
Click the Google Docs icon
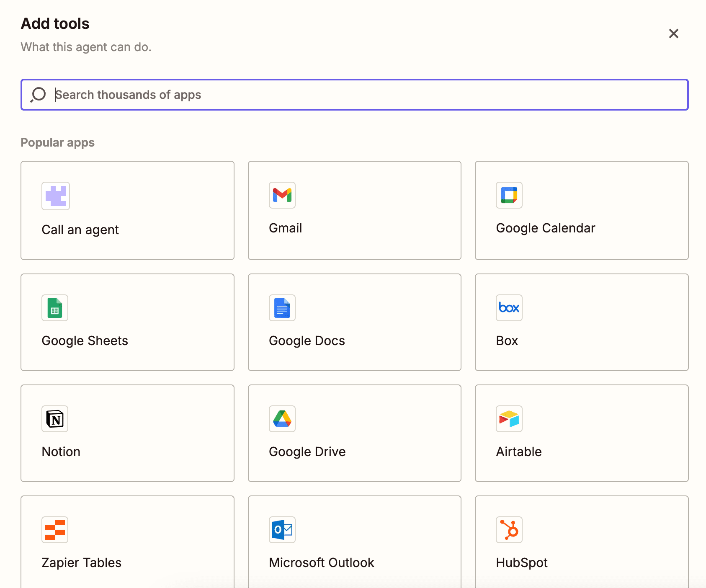[x=282, y=308]
